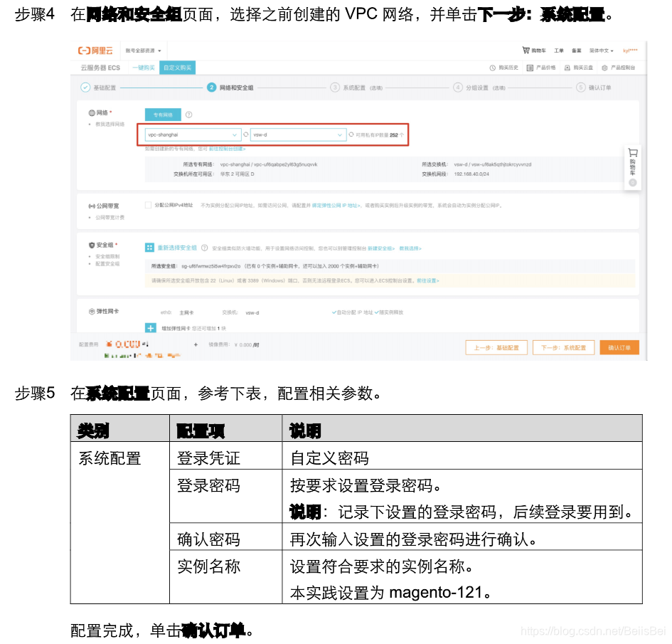The height and width of the screenshot is (644, 672).
Task: Open the vpc-shanghai VPC dropdown
Action: (x=193, y=134)
